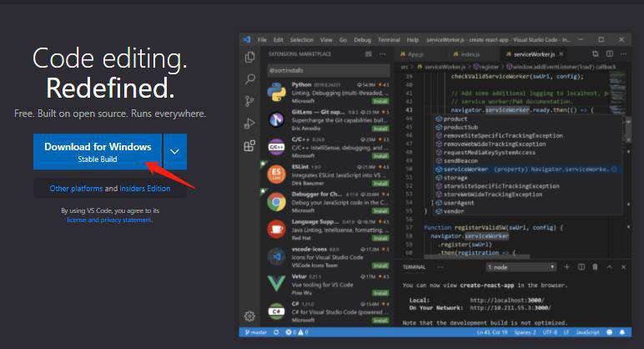644x349 pixels.
Task: Click the vscode-icons extension icon
Action: [276, 256]
